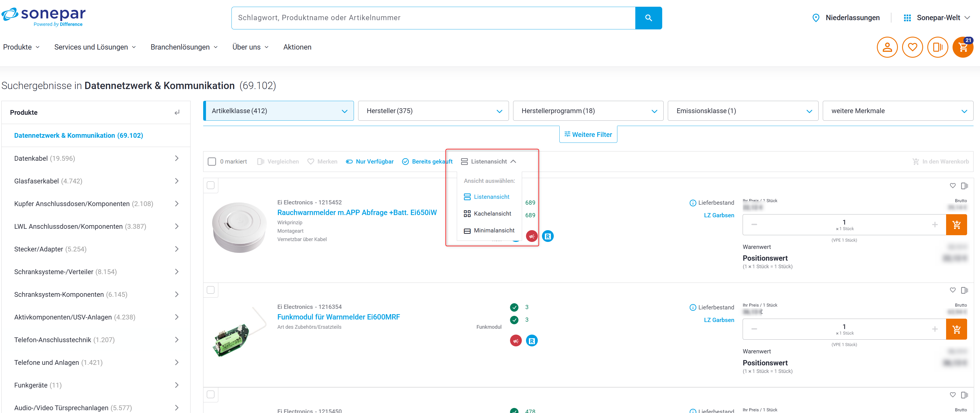Open the Emissionsklasse (1) dropdown
This screenshot has width=980, height=413.
[x=743, y=111]
